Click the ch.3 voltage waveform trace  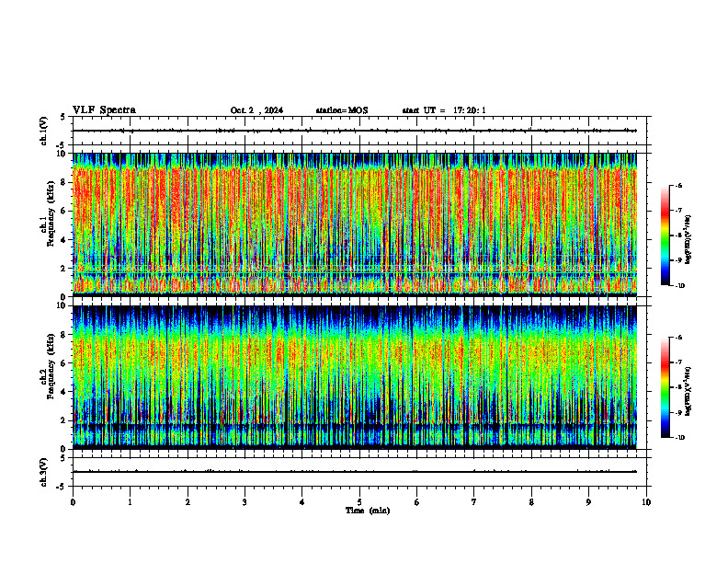(355, 472)
